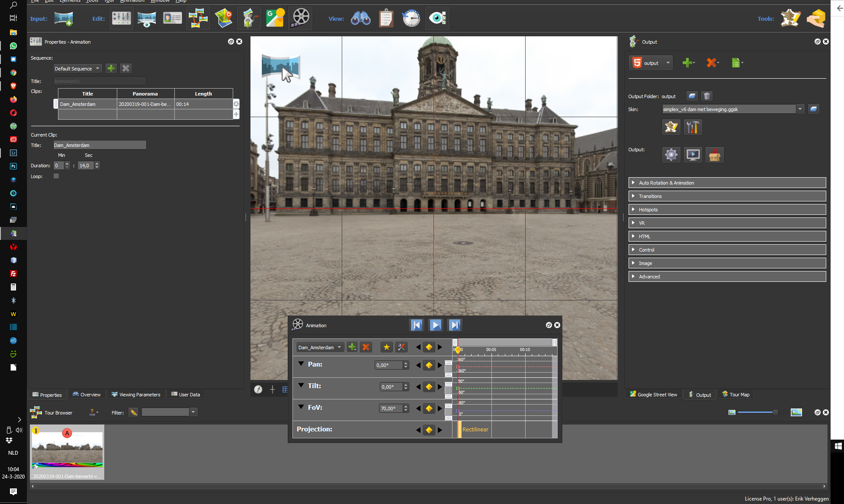
Task: Toggle Tilt keyframe diamond button
Action: (429, 387)
